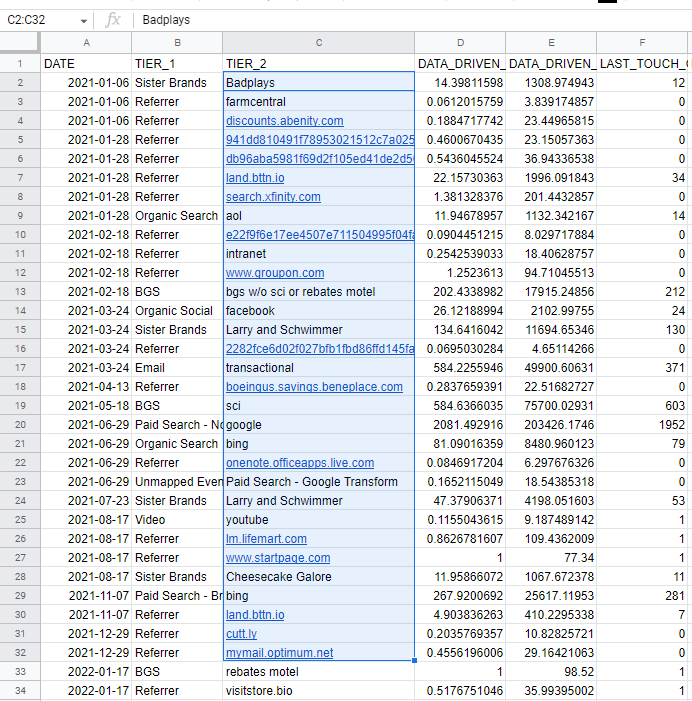This screenshot has height=701, width=692.
Task: Open the boeingus.savings.beneplace.com link
Action: tap(314, 387)
